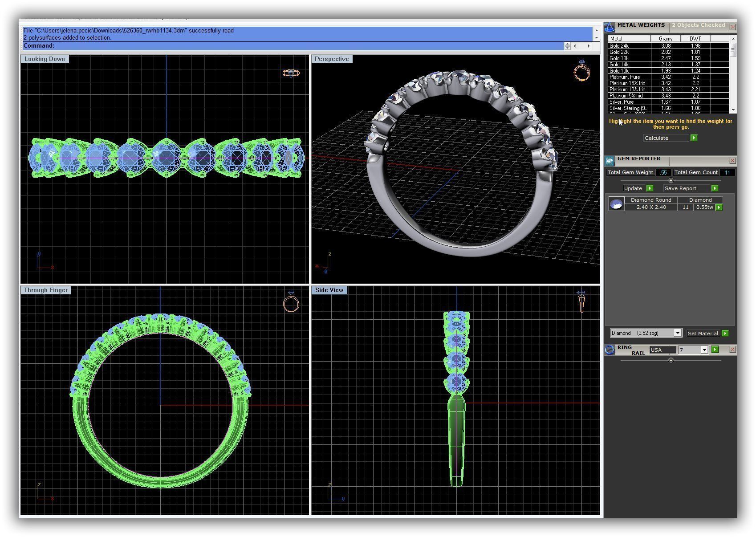The width and height of the screenshot is (756, 537).
Task: Select the Platinum 15% Irid row
Action: (668, 83)
